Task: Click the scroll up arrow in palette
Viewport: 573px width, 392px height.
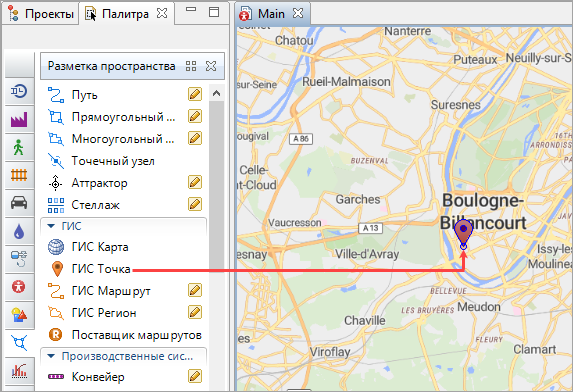Action: (216, 93)
